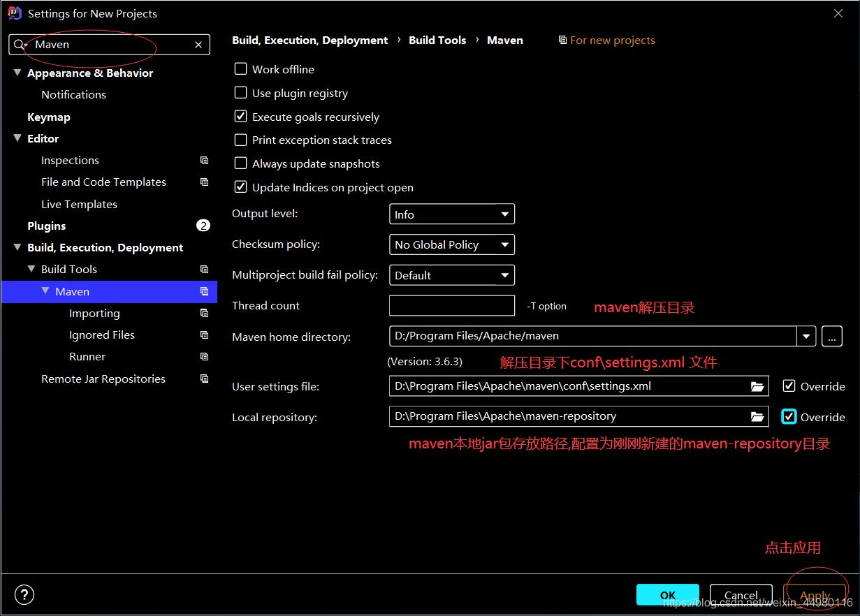Collapse the Editor section

(17, 138)
